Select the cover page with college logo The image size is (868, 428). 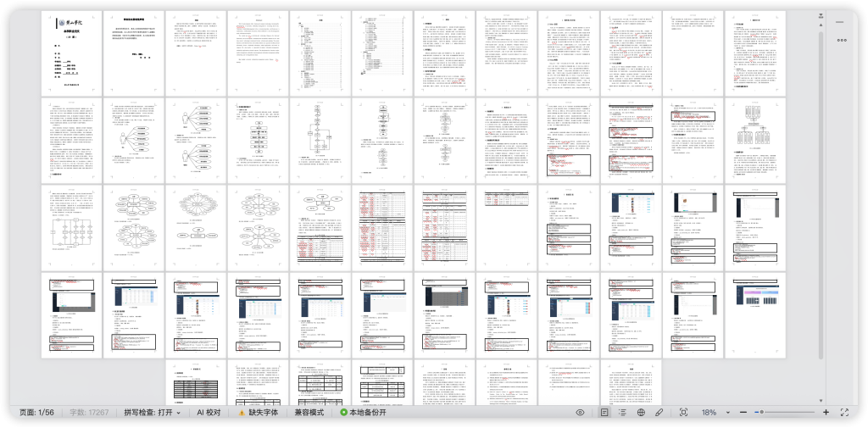71,52
